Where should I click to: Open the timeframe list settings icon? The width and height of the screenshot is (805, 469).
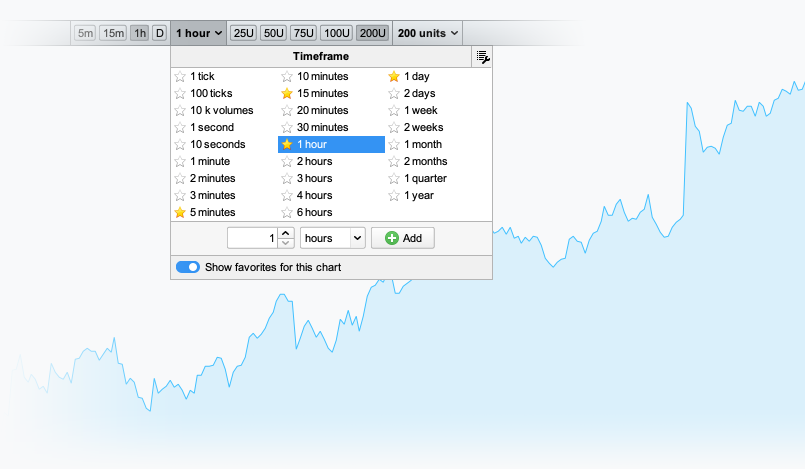(x=482, y=57)
